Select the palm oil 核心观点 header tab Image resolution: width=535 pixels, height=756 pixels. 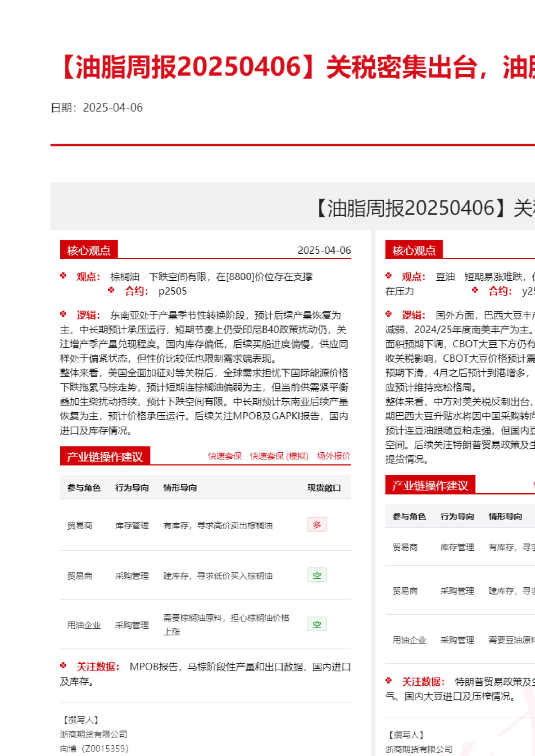point(89,250)
